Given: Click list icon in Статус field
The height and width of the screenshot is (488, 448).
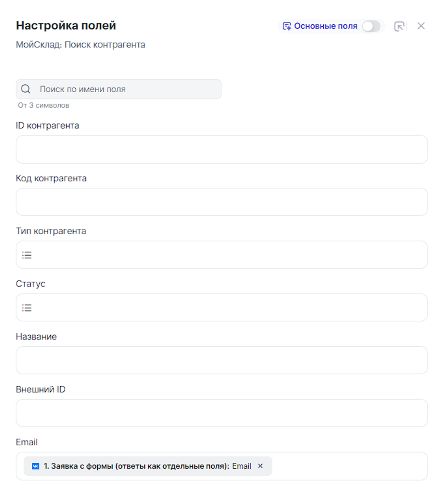Looking at the screenshot, I should click(27, 308).
